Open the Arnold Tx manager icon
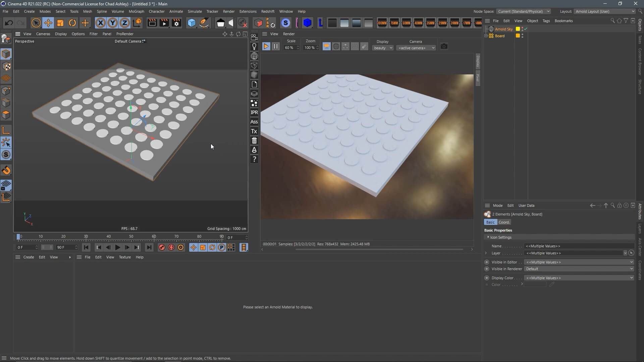Image resolution: width=644 pixels, height=362 pixels. click(254, 131)
